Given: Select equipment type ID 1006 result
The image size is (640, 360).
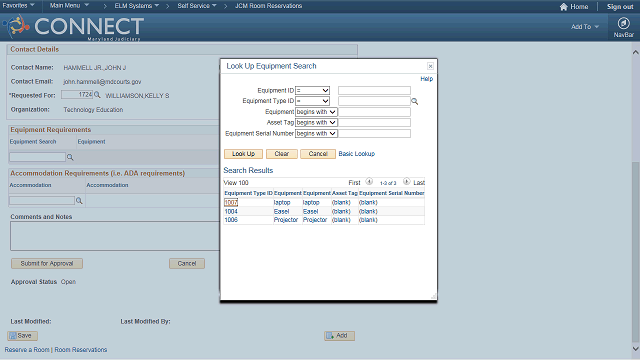Looking at the screenshot, I should (231, 220).
